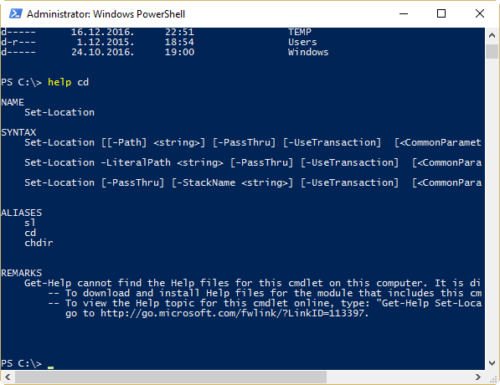Maximize the PowerShell window

tap(441, 14)
